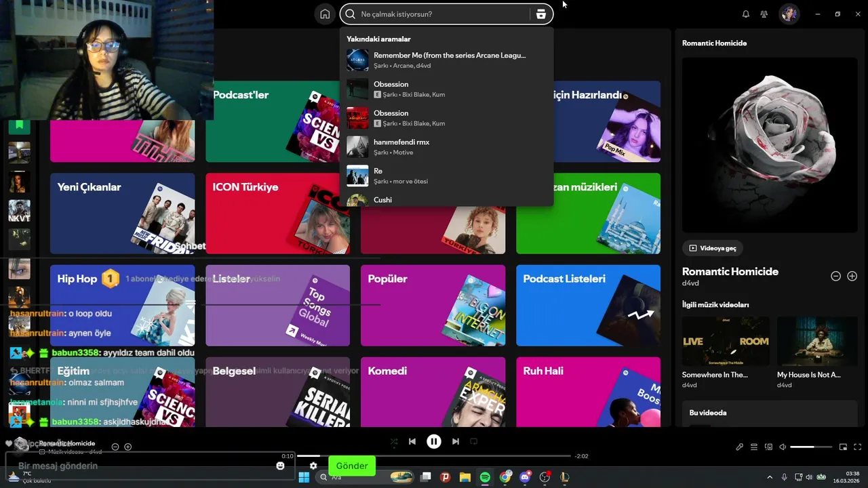The width and height of the screenshot is (868, 488).
Task: Open lyrics microphone icon in player bar
Action: tap(740, 447)
